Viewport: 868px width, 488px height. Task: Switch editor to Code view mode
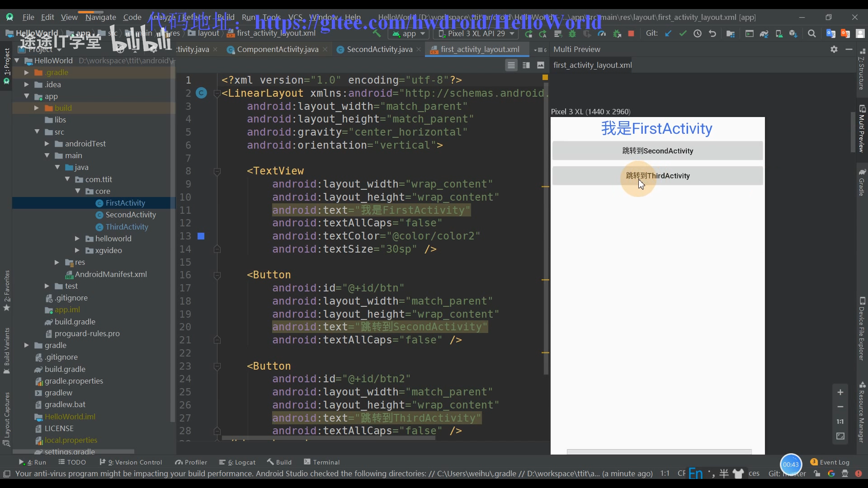point(511,65)
